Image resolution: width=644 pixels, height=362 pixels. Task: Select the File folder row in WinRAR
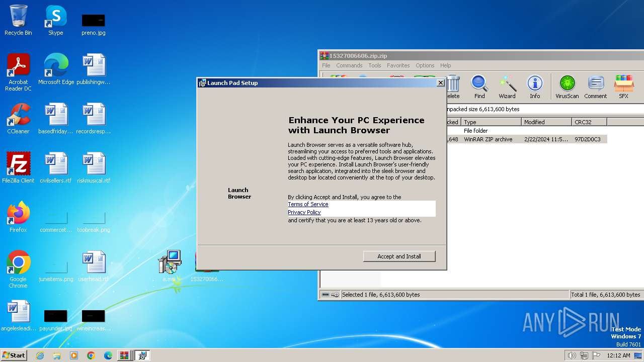[526, 131]
